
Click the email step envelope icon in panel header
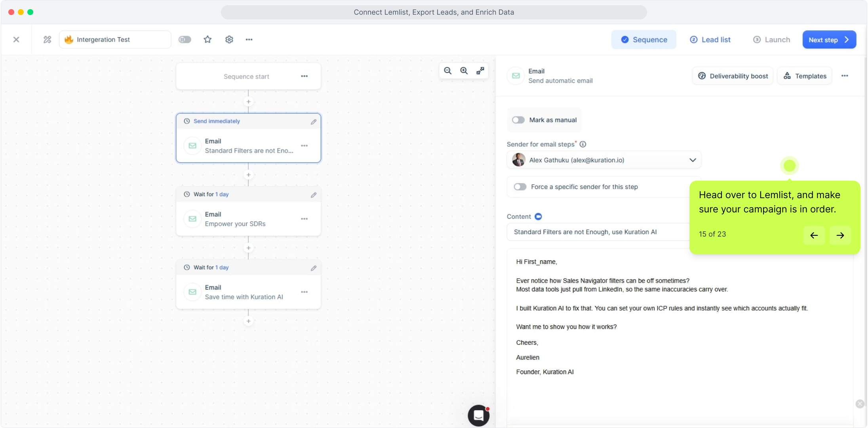tap(516, 76)
